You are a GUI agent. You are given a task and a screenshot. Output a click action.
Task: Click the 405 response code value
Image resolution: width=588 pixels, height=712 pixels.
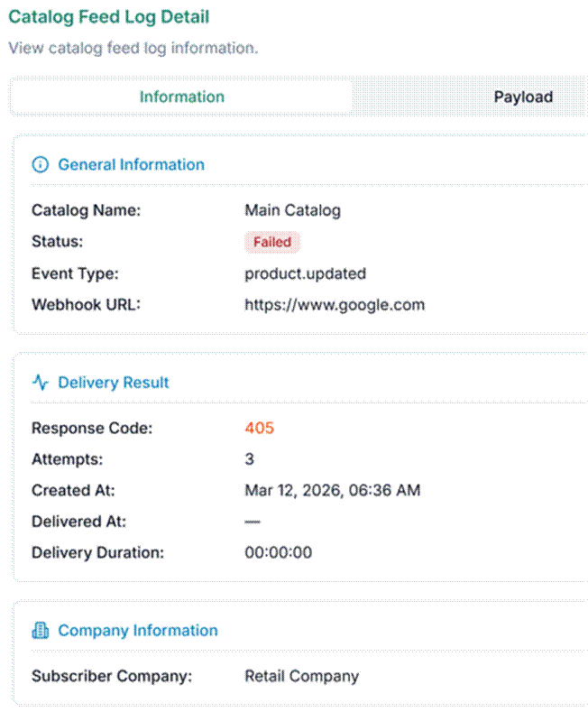click(260, 428)
